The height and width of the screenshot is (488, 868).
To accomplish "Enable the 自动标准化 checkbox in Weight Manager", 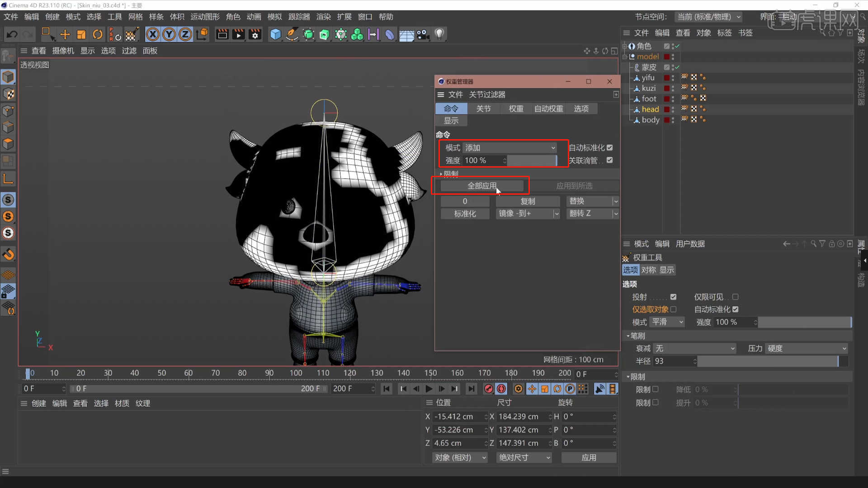I will coord(609,147).
